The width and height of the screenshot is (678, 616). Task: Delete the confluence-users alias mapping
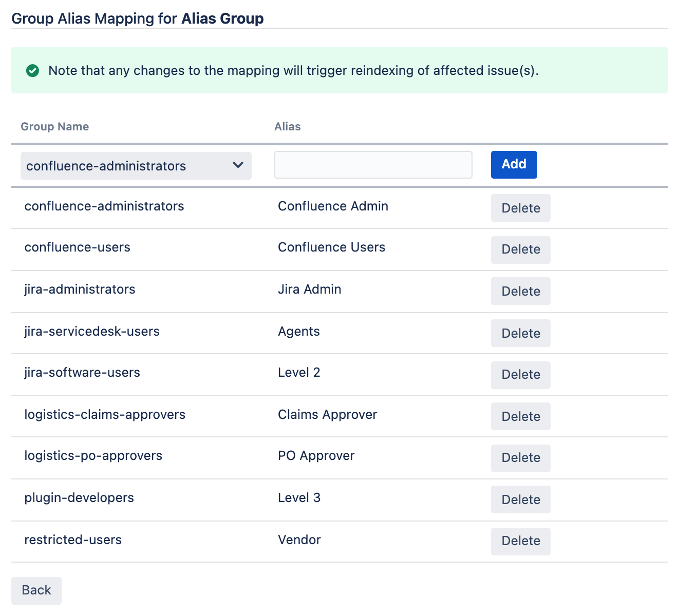click(520, 249)
